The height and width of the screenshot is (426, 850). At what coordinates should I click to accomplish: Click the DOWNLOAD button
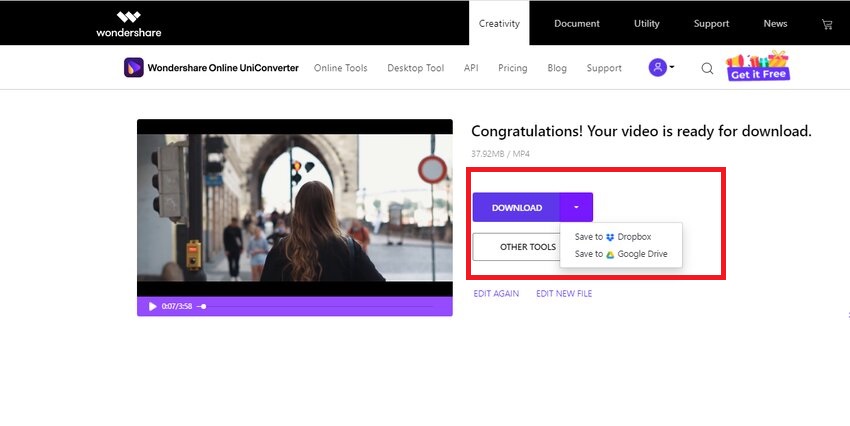516,207
